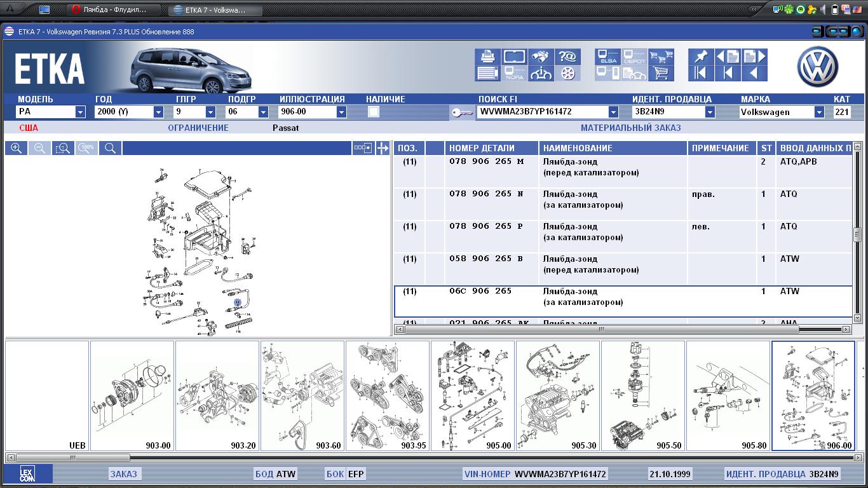
Task: Click the wheel rim icon
Action: point(567,73)
